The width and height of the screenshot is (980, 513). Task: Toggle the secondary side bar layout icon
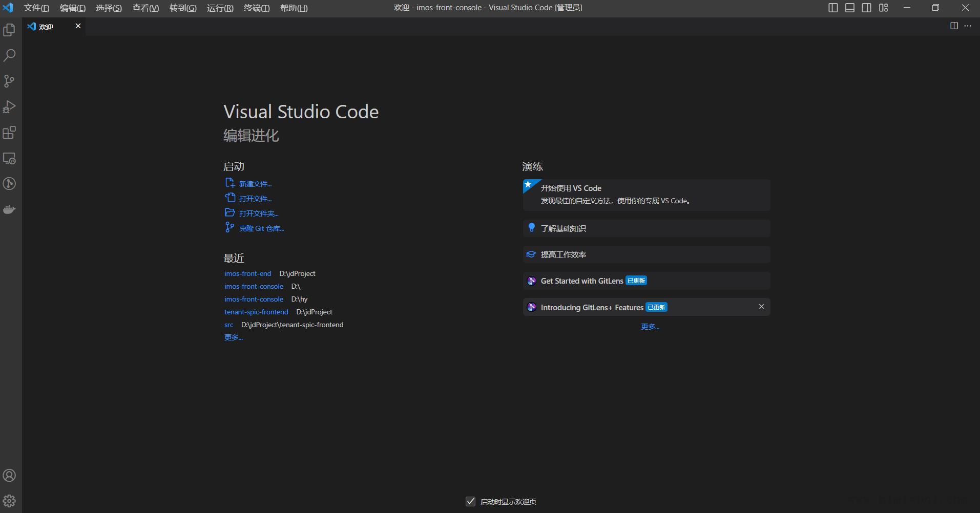coord(867,8)
